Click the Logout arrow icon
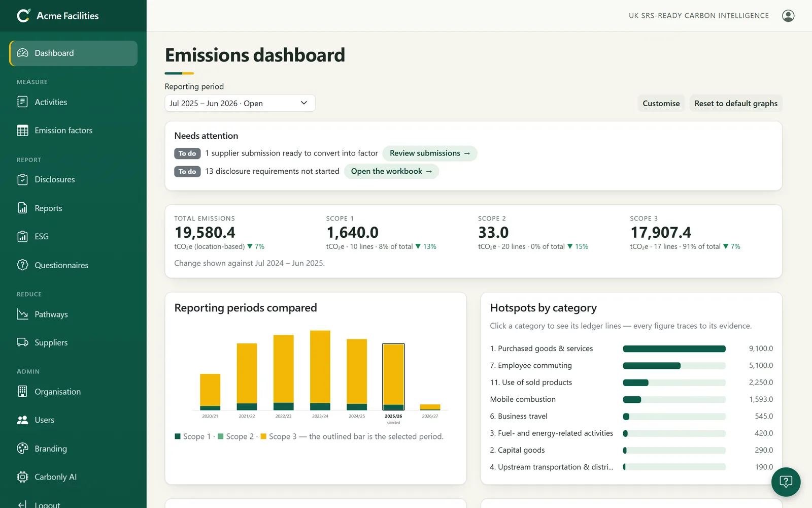The image size is (812, 508). 22,504
